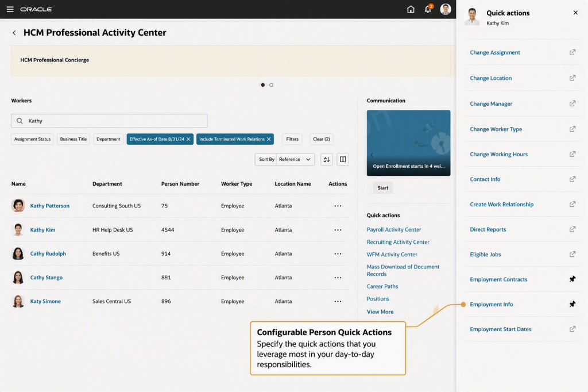Open Change Working Hours external link icon
The image size is (588, 392).
tap(572, 154)
